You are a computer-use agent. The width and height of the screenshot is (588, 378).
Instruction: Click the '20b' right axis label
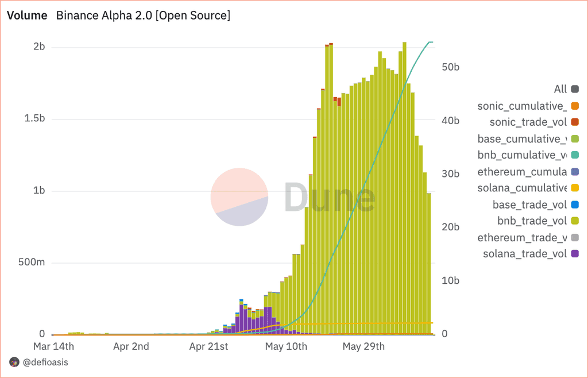[450, 227]
